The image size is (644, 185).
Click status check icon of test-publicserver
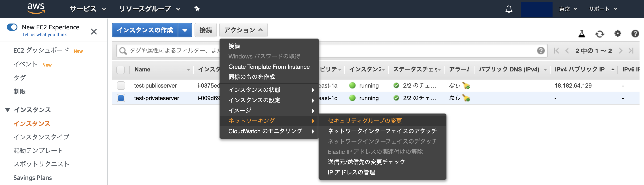[396, 86]
